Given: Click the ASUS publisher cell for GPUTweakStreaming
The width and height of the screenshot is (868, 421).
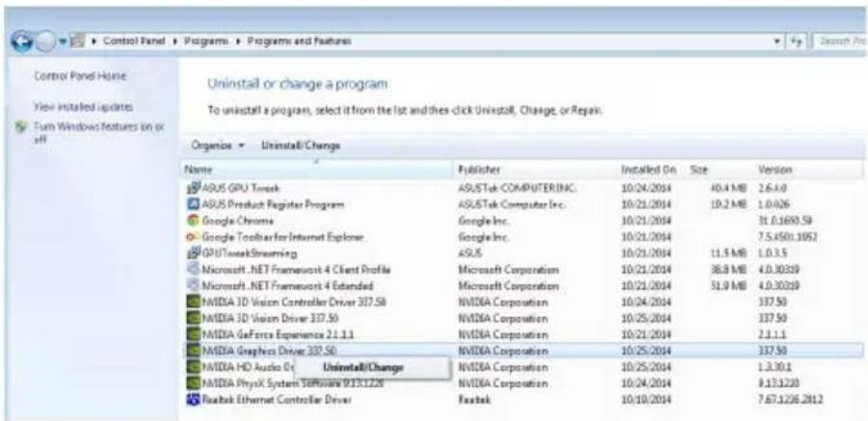Looking at the screenshot, I should click(470, 253).
